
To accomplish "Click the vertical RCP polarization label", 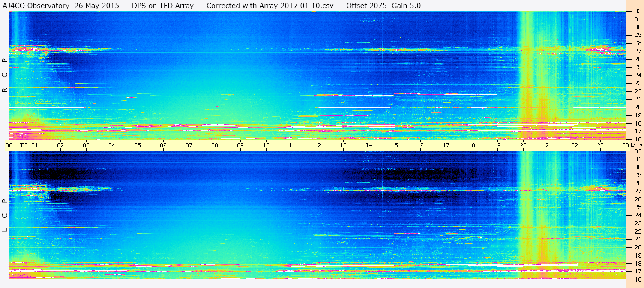I will 5,75.
